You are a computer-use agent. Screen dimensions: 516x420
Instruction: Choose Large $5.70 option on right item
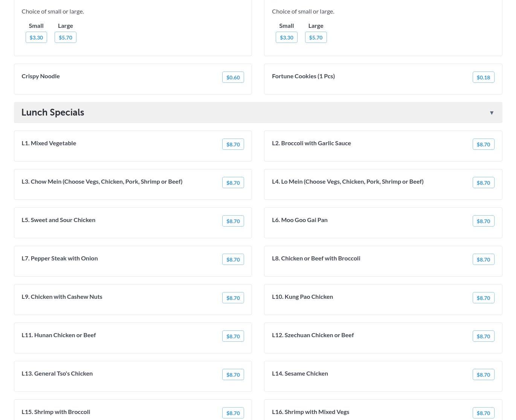(x=316, y=37)
